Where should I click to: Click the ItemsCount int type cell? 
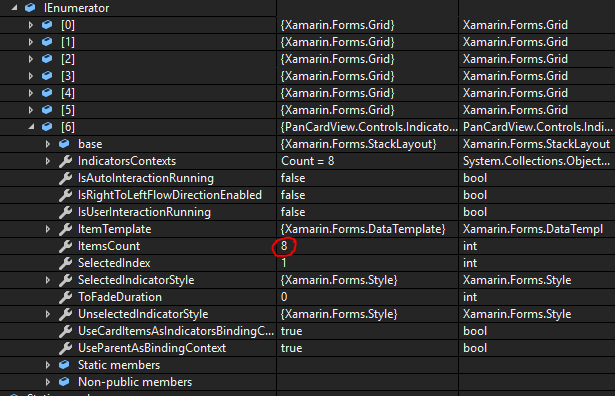click(x=470, y=246)
